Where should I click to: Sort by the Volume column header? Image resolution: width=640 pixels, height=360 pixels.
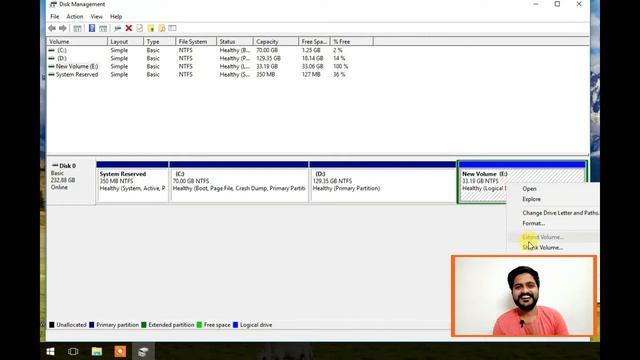coord(77,42)
